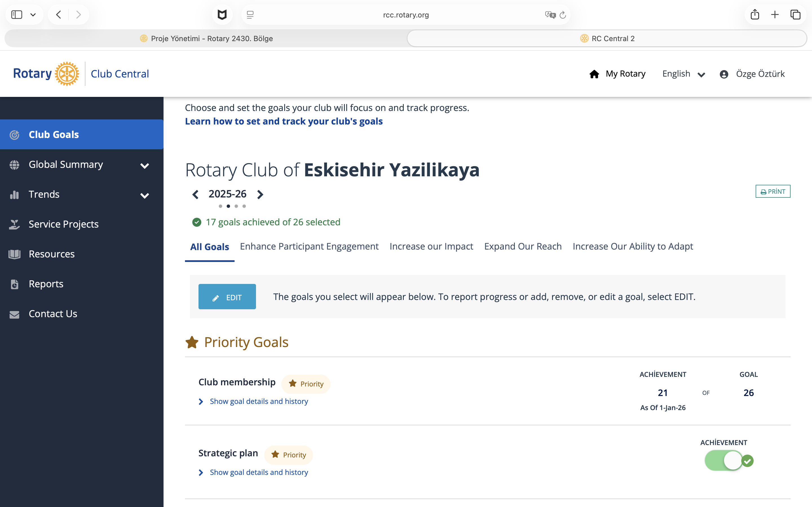Click the Rotary wheel logo

67,74
